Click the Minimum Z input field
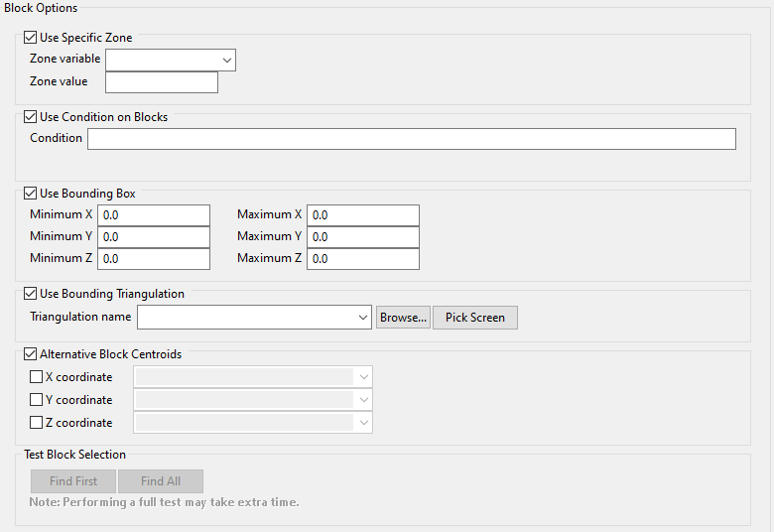Viewport: 774px width, 532px height. (154, 259)
